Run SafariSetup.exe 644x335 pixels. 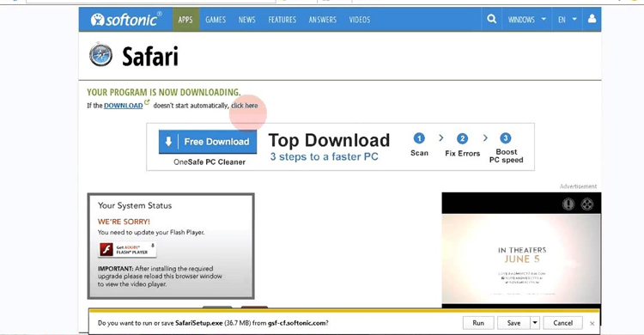[478, 323]
